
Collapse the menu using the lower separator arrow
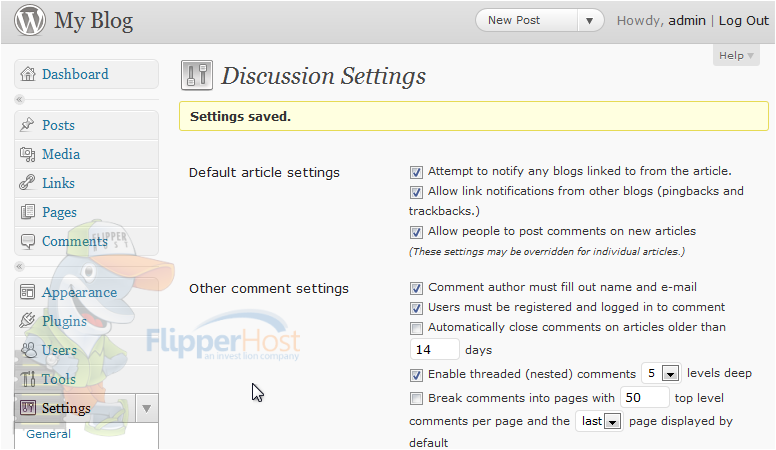coord(19,266)
